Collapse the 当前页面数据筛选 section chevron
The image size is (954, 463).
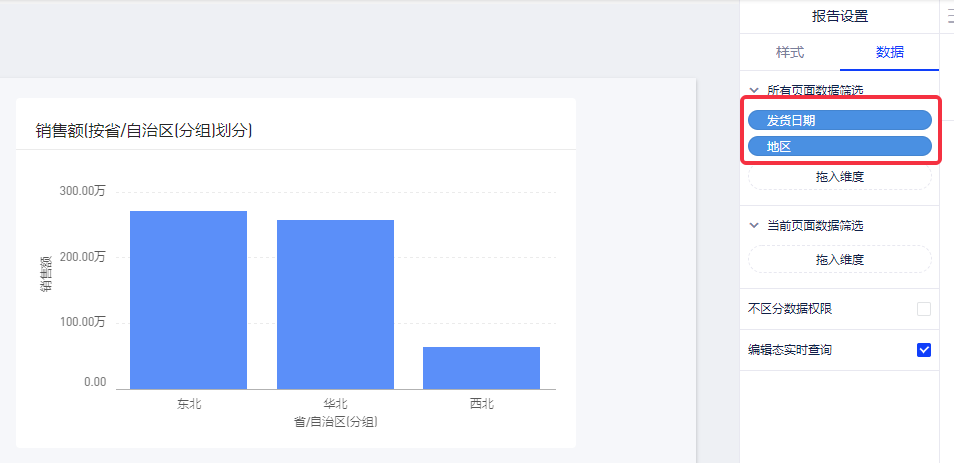coord(754,226)
